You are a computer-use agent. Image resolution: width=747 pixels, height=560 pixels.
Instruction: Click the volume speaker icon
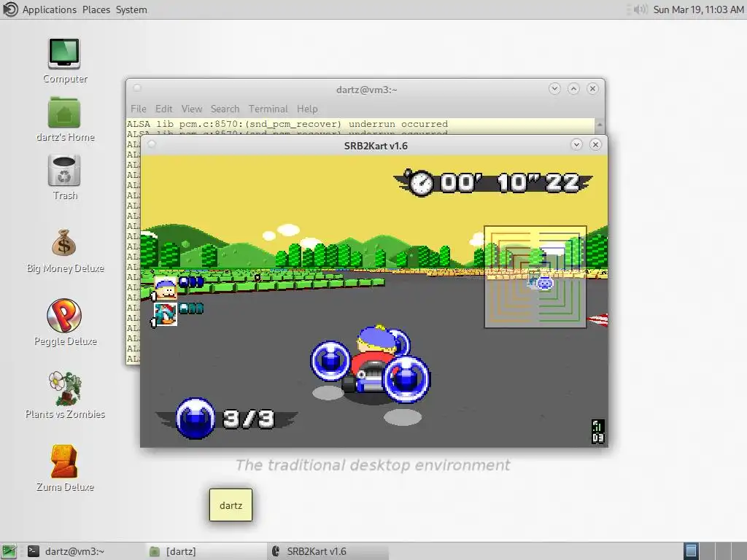pos(640,9)
